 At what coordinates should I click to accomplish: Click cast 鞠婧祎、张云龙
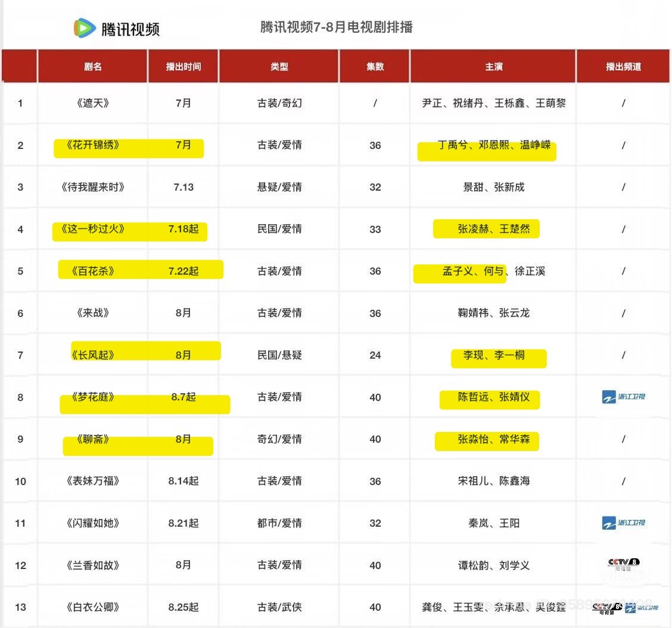pyautogui.click(x=494, y=313)
